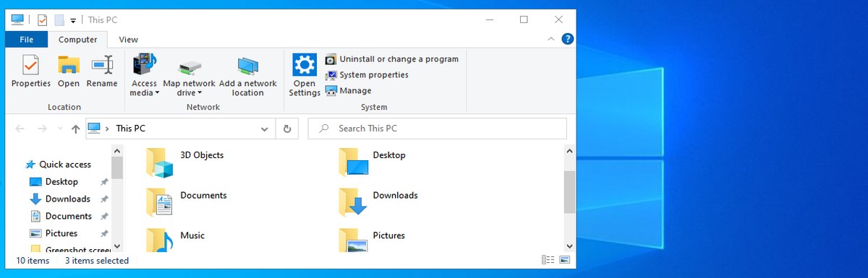Switch to the View ribbon tab
868x278 pixels.
click(x=129, y=40)
